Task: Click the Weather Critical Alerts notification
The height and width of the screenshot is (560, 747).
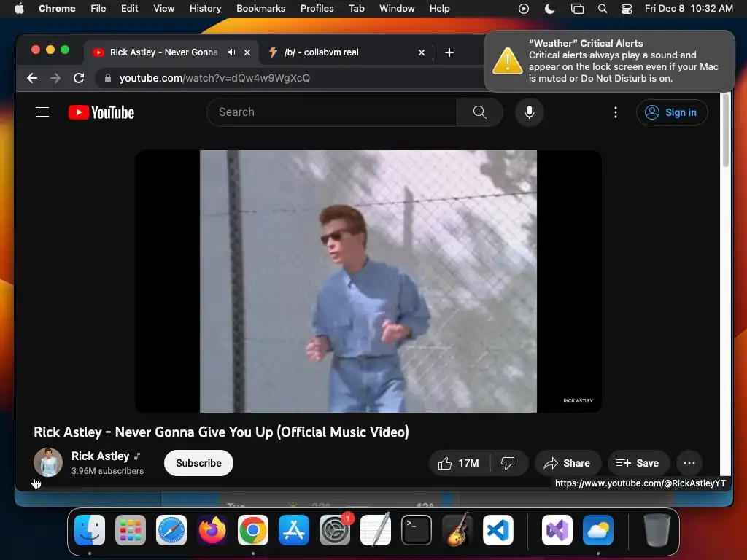Action: coord(609,61)
